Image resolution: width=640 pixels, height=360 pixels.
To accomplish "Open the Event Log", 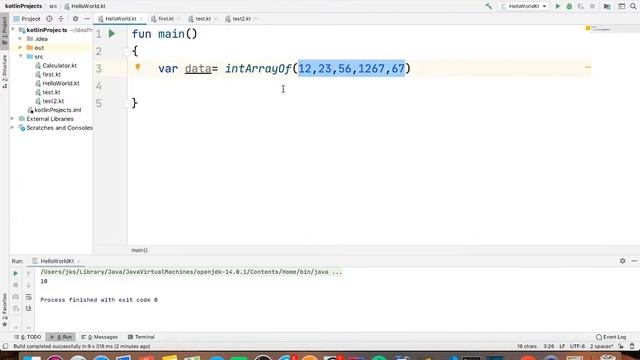I will click(611, 337).
